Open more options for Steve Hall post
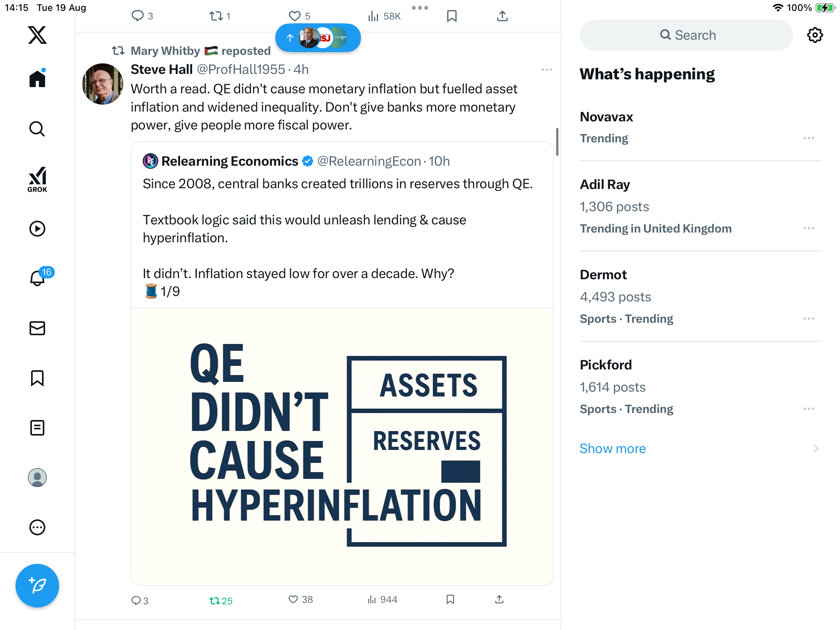Screen dimensions: 840x630 pos(546,70)
